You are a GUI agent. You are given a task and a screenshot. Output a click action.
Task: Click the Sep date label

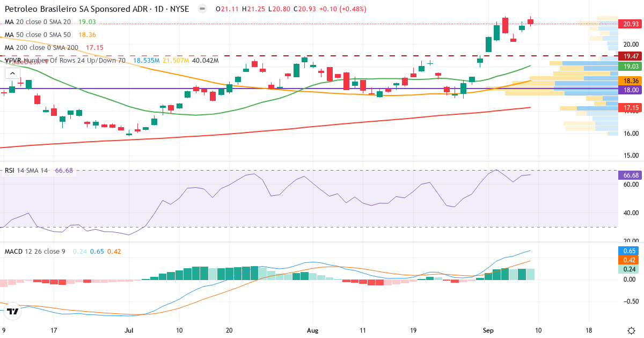488,330
